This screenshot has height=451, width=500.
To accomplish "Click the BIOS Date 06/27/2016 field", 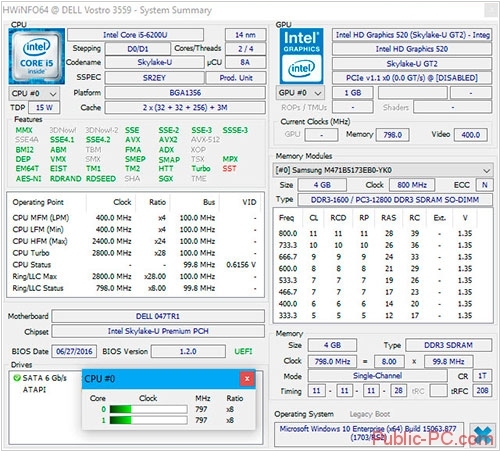I will pos(74,351).
